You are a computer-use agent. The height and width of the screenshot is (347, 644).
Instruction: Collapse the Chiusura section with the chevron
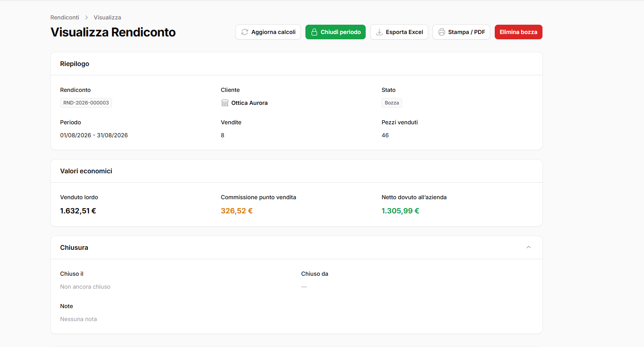click(529, 247)
